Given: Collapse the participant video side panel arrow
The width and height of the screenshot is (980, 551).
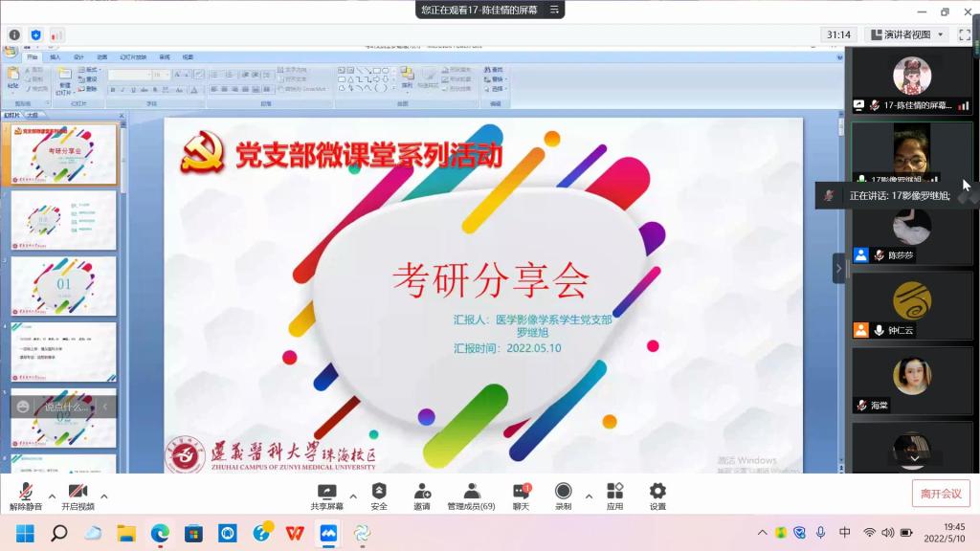Looking at the screenshot, I should pos(838,269).
